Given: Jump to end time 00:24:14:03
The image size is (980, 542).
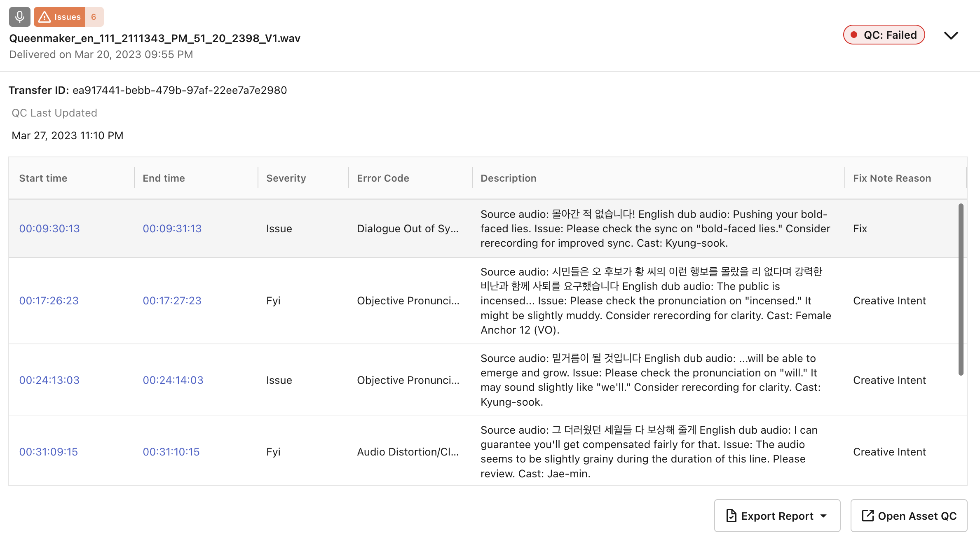Looking at the screenshot, I should (173, 380).
